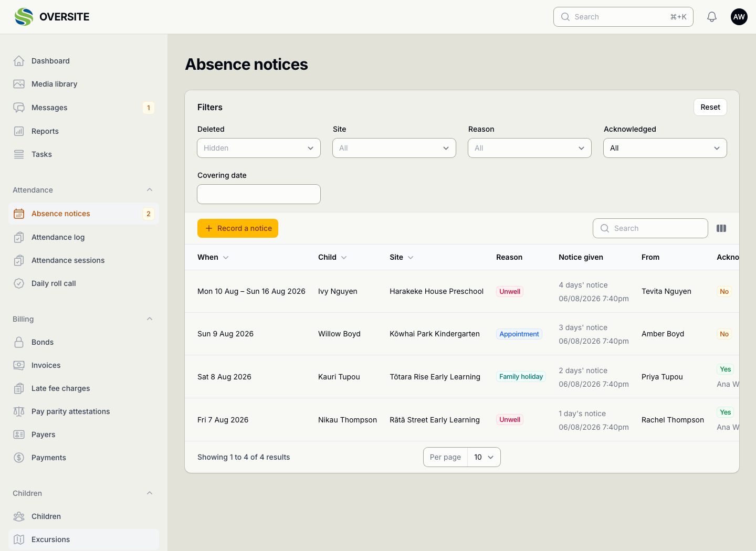
Task: Click the Yes badge in Priya Tupou's row
Action: click(726, 369)
